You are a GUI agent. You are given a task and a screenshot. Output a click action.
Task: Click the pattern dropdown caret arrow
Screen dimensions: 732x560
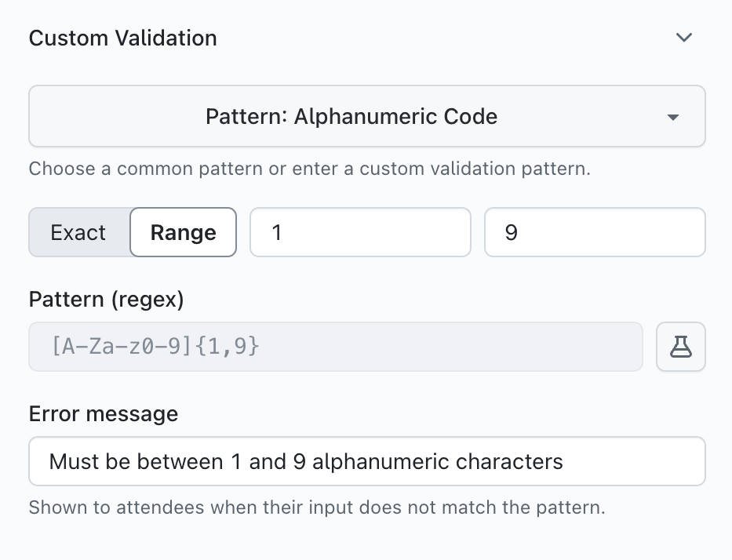[x=672, y=118]
